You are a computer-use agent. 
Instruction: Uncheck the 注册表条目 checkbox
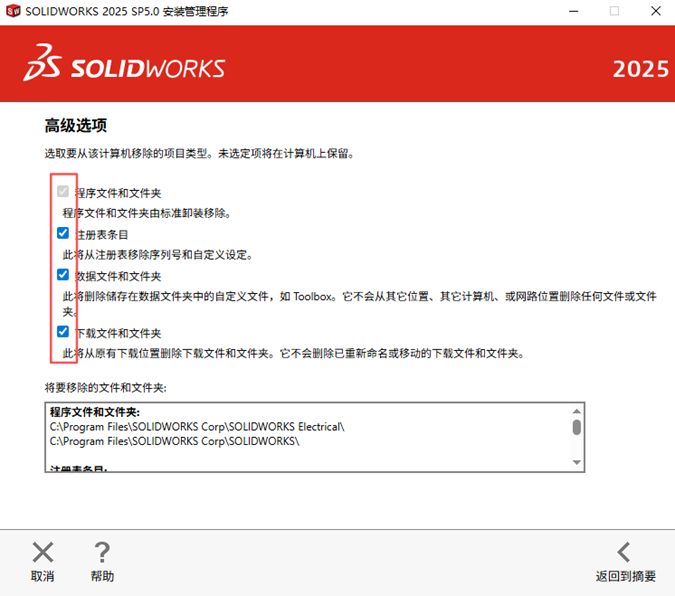coord(63,233)
